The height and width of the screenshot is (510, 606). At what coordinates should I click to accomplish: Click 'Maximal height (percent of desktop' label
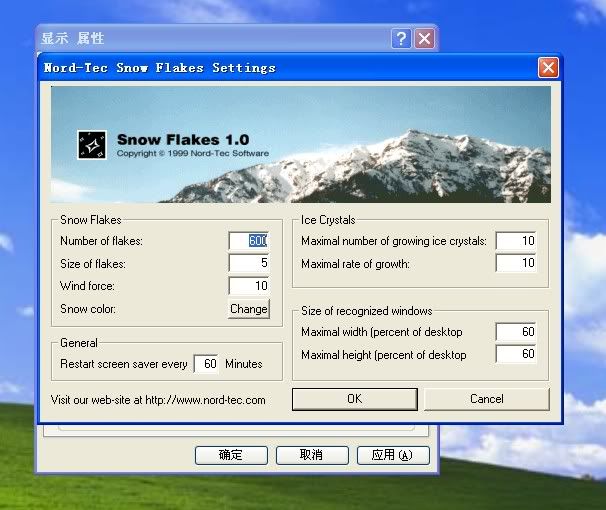384,355
